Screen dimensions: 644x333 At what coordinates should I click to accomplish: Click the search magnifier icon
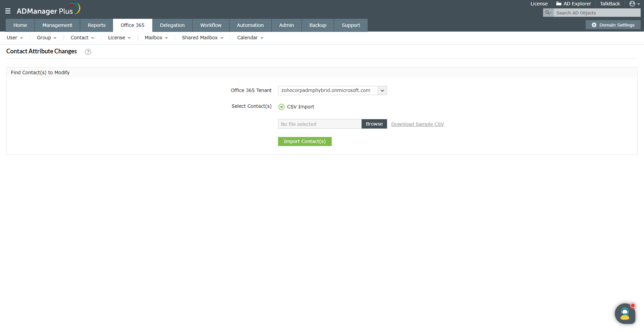tap(548, 13)
